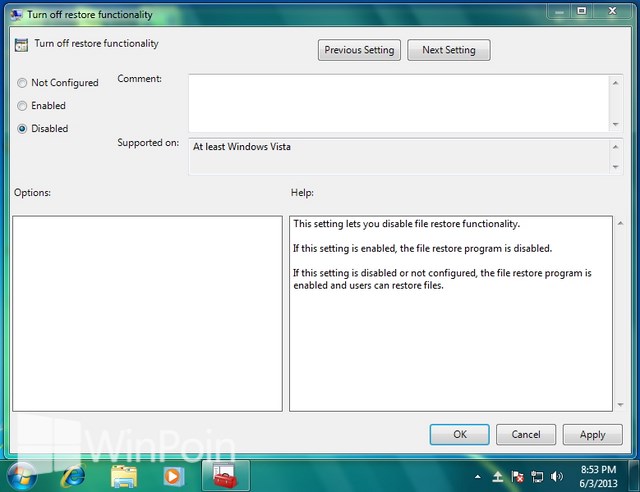The width and height of the screenshot is (640, 492).
Task: Launch Internet Explorer from taskbar
Action: click(73, 476)
